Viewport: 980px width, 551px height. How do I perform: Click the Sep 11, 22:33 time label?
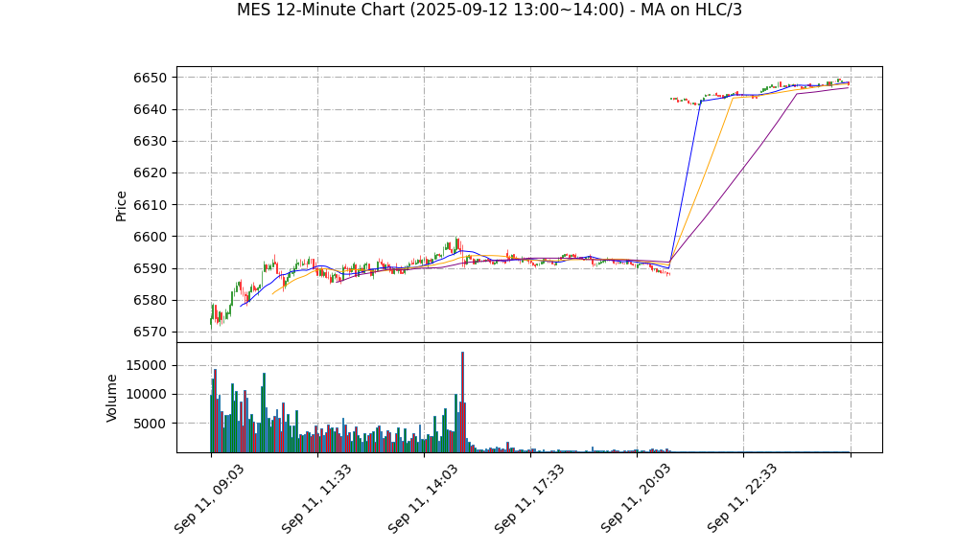pyautogui.click(x=742, y=498)
